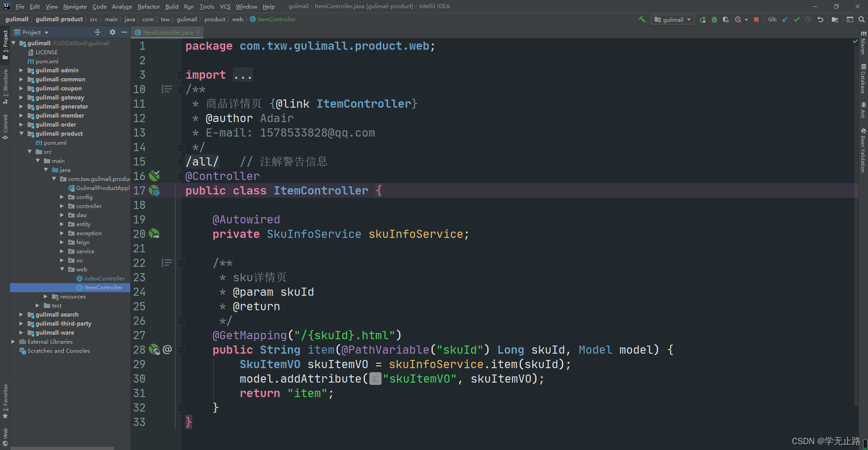Toggle rendered doc view on line 22
This screenshot has width=868, height=450.
(167, 263)
